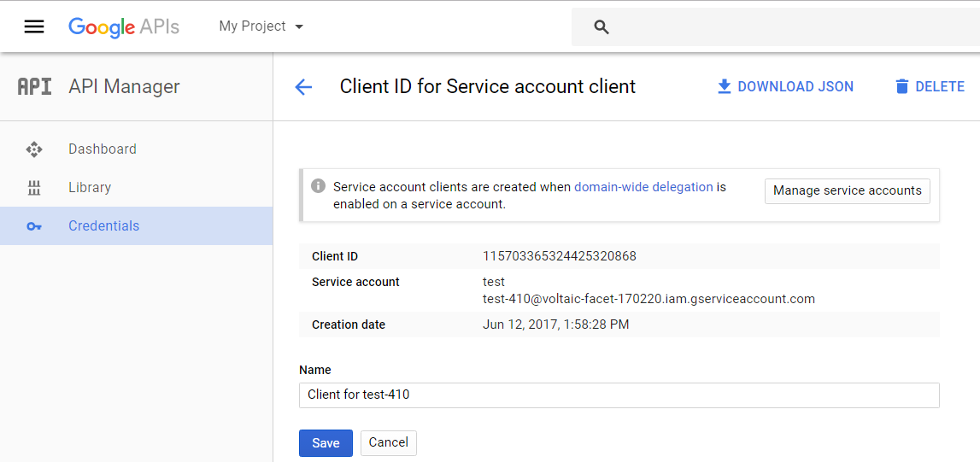Screen dimensions: 980x462
Task: Click the Dashboard sidebar icon
Action: (34, 149)
